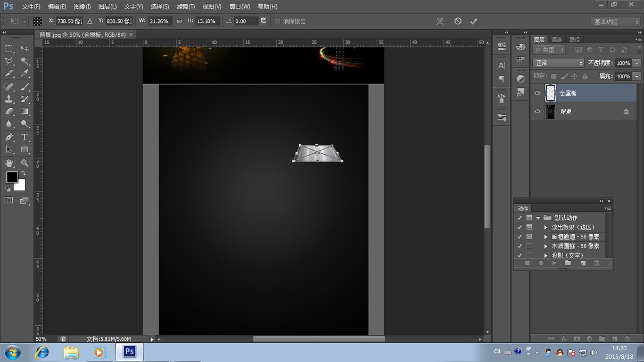Expand the 画框通道 - 50 像素 action
The image size is (644, 362).
546,237
